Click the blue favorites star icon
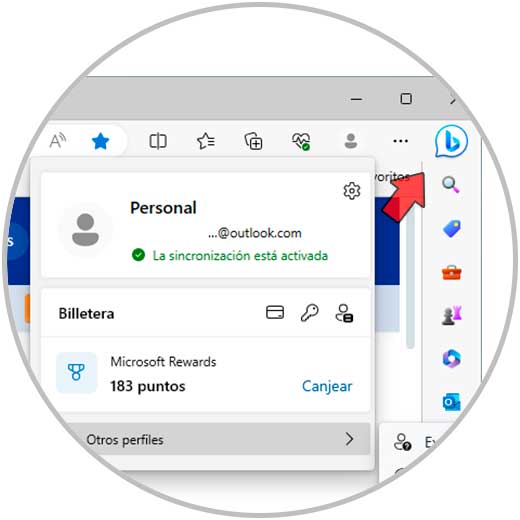The width and height of the screenshot is (520, 520). pyautogui.click(x=100, y=141)
